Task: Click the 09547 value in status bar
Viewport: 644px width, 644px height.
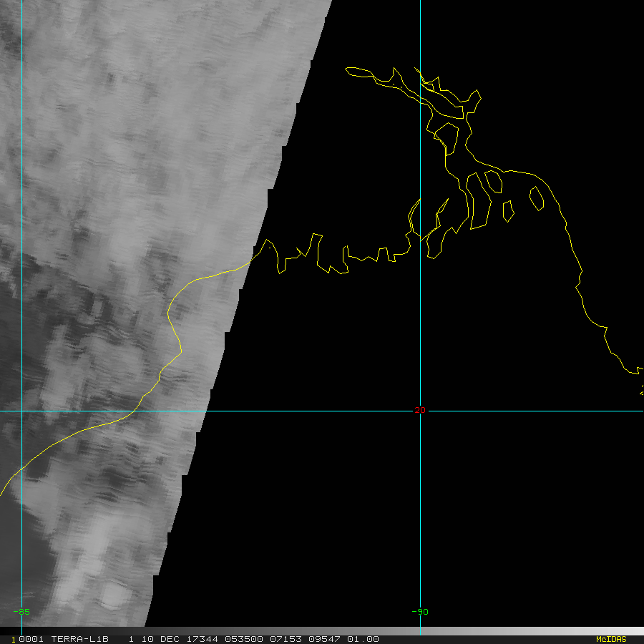Action: click(x=323, y=639)
